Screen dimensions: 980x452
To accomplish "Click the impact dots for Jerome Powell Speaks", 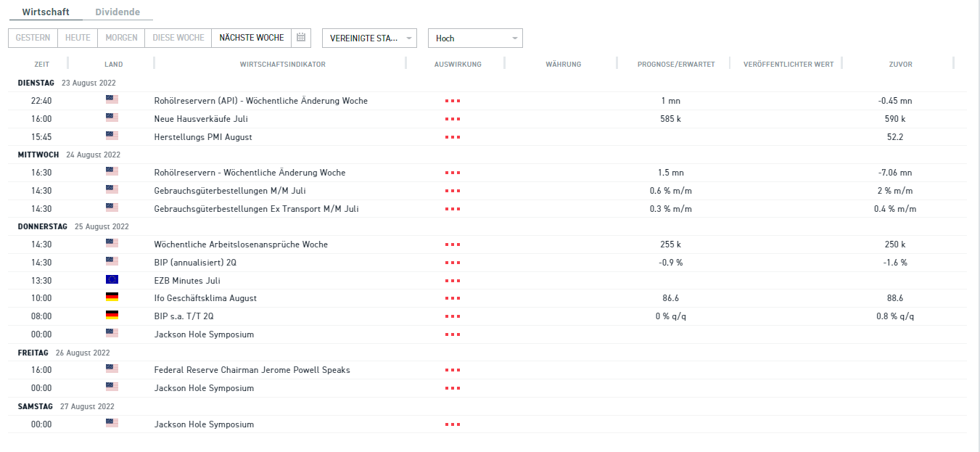I will (453, 371).
